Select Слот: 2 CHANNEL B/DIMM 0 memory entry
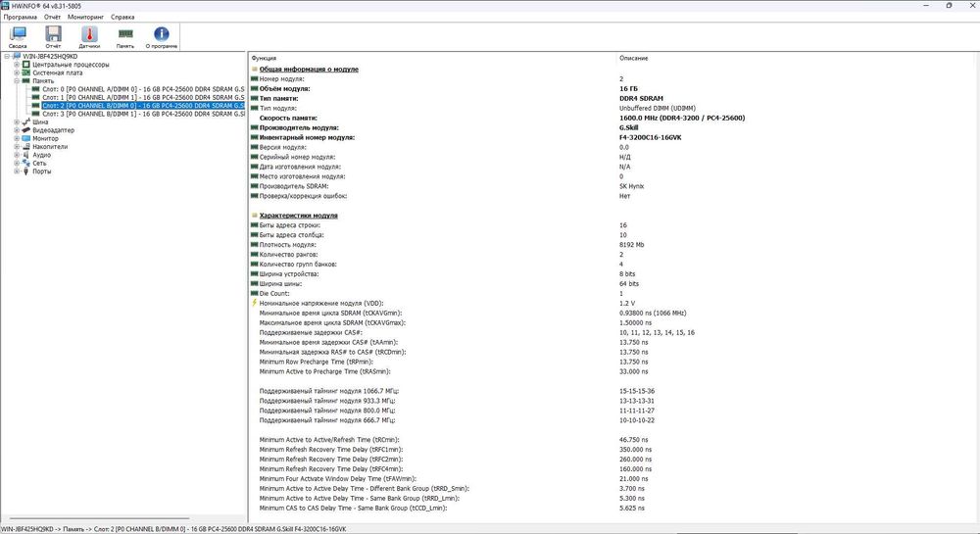The image size is (980, 534). coord(143,106)
